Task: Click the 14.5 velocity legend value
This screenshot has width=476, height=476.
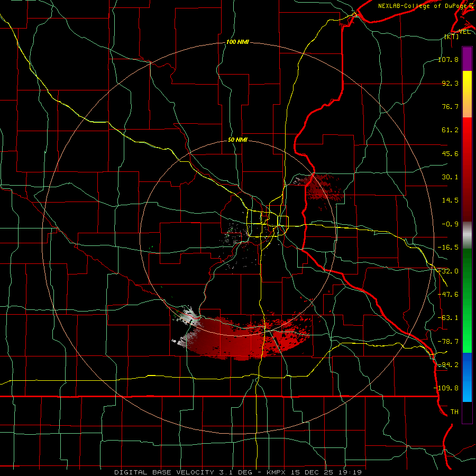Action: (450, 200)
